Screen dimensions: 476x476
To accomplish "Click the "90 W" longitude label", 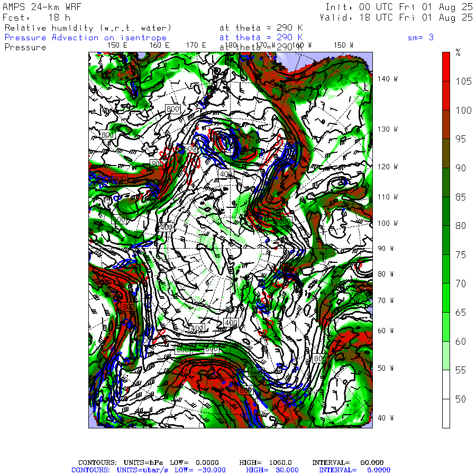I will [x=386, y=249].
